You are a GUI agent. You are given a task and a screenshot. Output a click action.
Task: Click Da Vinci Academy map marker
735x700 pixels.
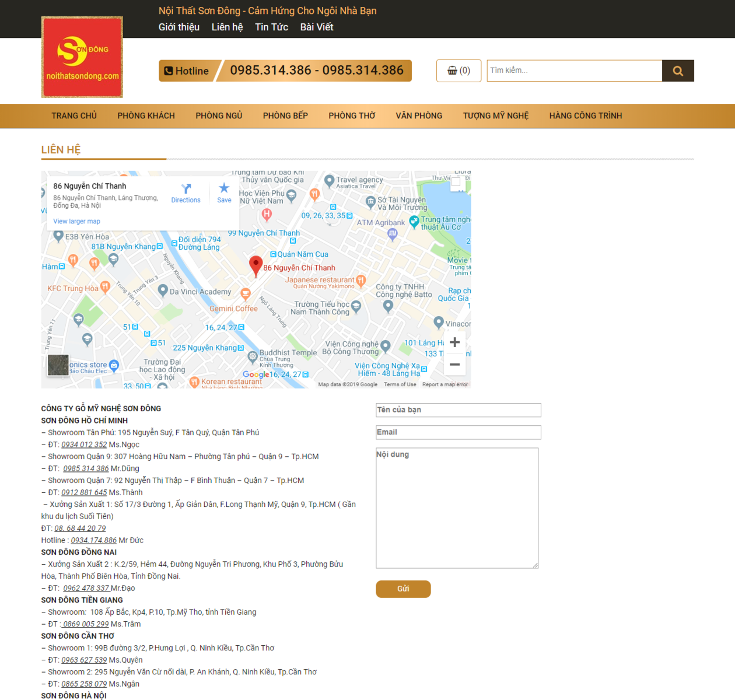(x=163, y=290)
